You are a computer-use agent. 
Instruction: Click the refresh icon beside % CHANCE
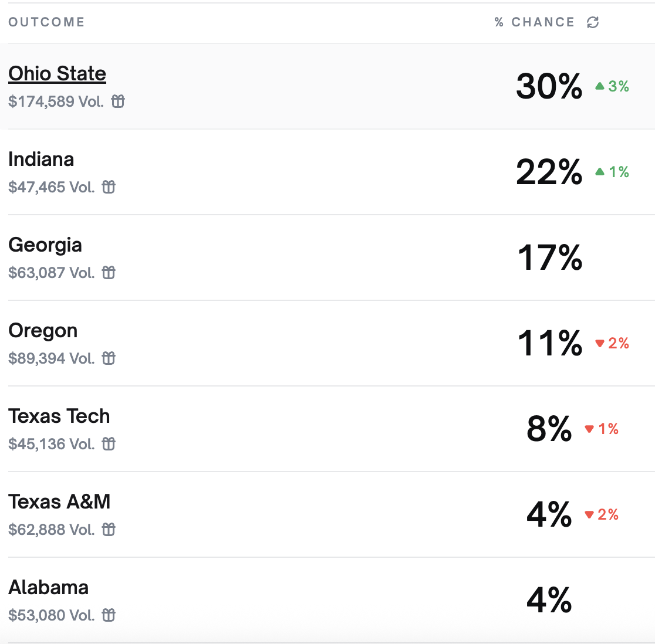click(x=593, y=22)
